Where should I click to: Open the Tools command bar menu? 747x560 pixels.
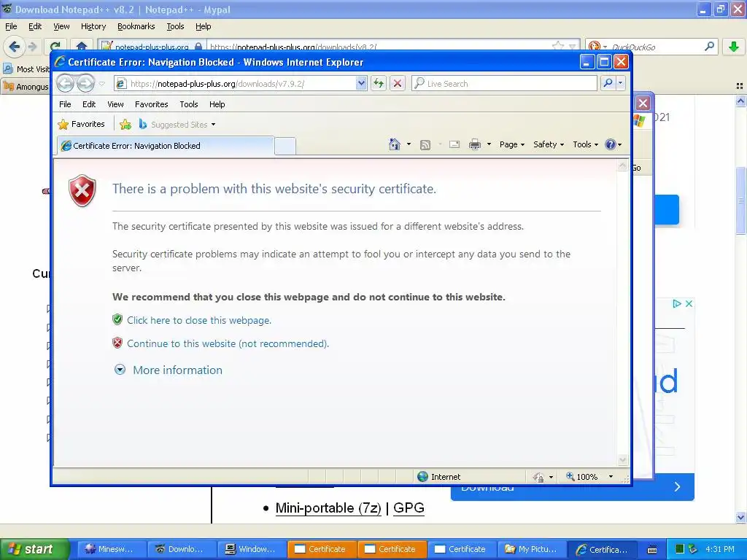coord(585,144)
